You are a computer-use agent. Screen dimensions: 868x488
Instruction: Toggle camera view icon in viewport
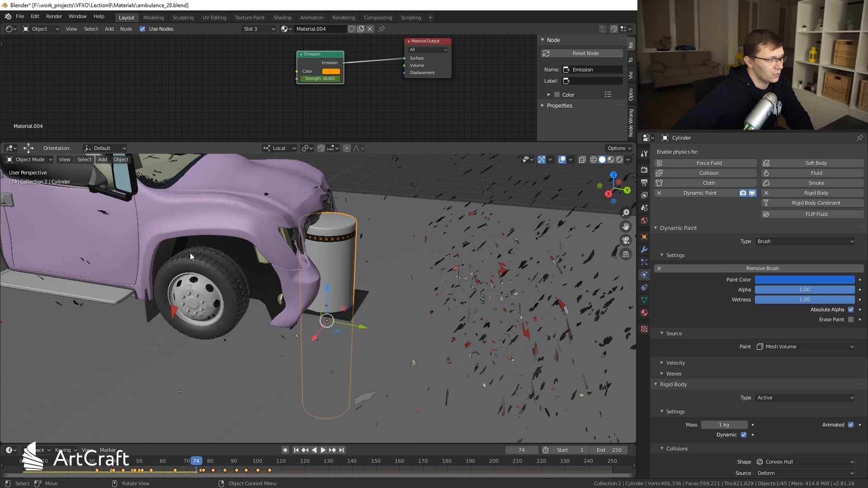coord(626,240)
